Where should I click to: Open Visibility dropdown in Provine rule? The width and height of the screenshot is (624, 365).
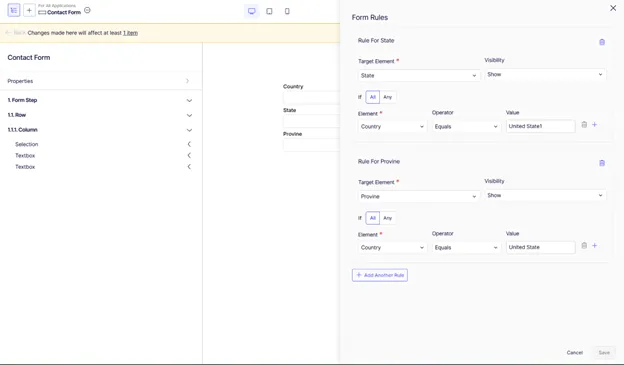pos(545,195)
